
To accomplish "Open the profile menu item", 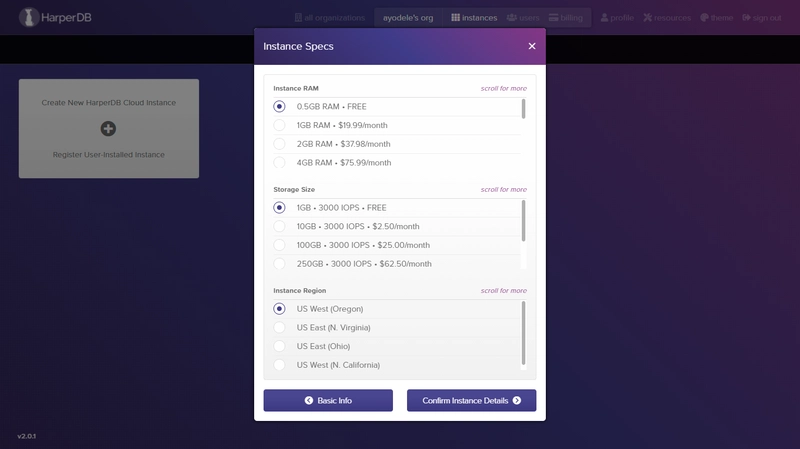I will tap(617, 18).
